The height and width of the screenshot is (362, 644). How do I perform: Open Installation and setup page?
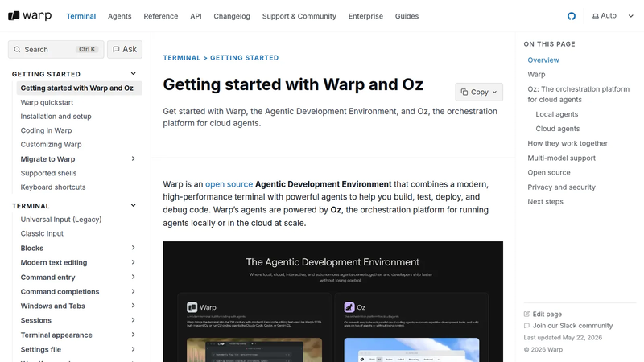pyautogui.click(x=56, y=116)
